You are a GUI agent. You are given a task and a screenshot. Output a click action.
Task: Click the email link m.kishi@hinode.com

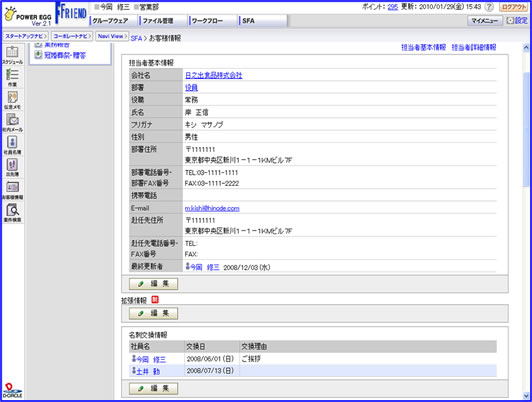point(212,208)
